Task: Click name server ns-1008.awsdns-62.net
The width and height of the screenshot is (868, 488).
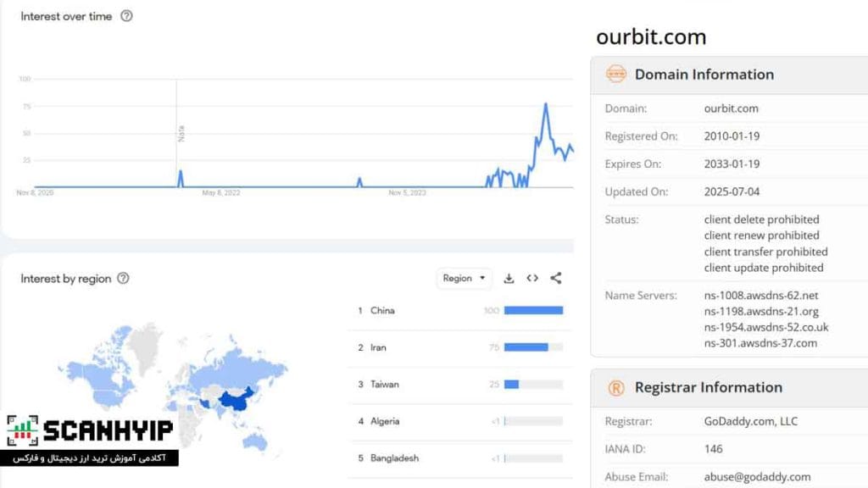Action: [761, 296]
